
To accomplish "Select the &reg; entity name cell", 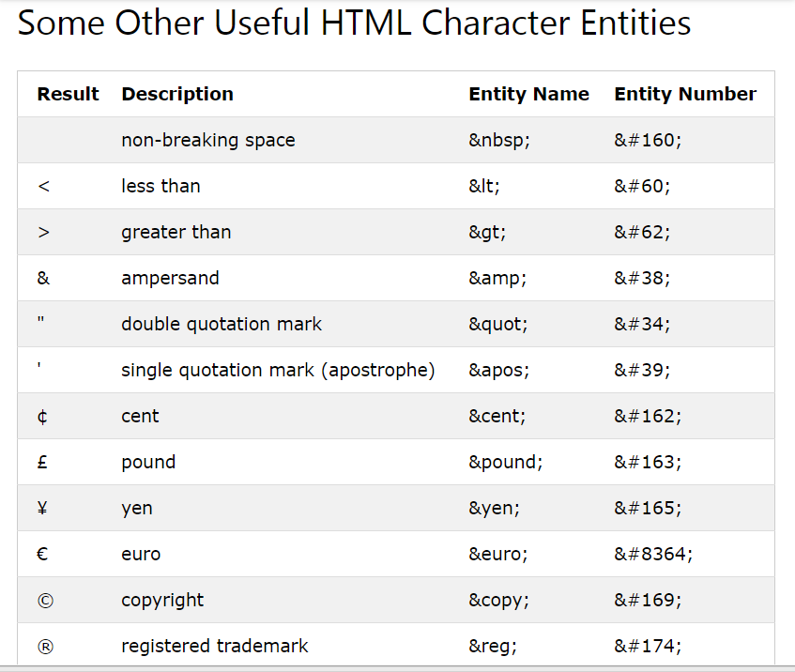I will (x=493, y=646).
